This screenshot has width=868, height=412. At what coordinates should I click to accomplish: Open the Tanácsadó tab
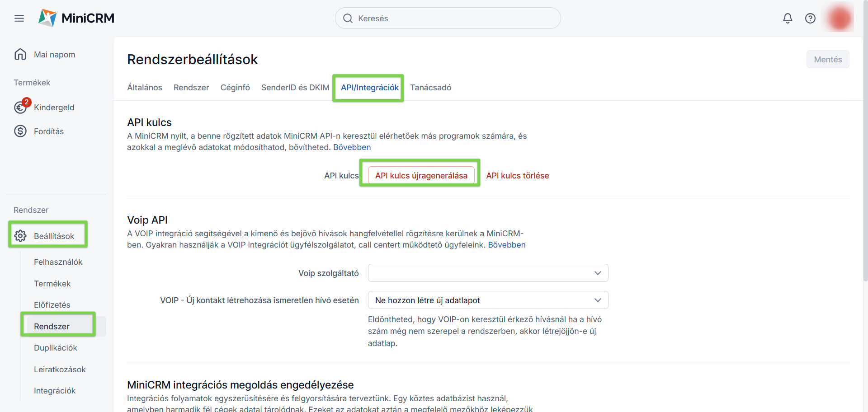431,88
